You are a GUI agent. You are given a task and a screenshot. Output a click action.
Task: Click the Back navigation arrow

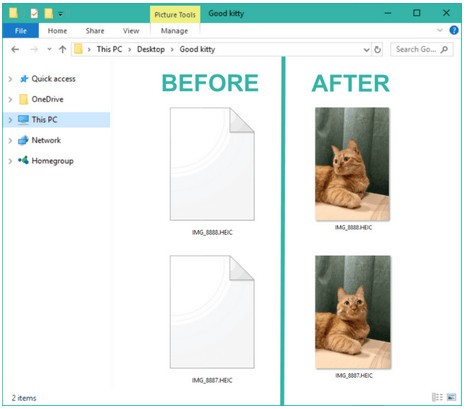point(15,50)
